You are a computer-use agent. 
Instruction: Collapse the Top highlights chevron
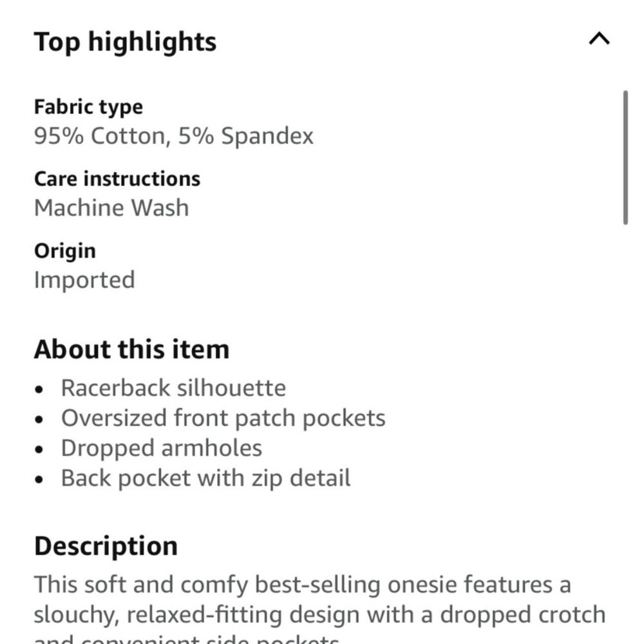599,39
